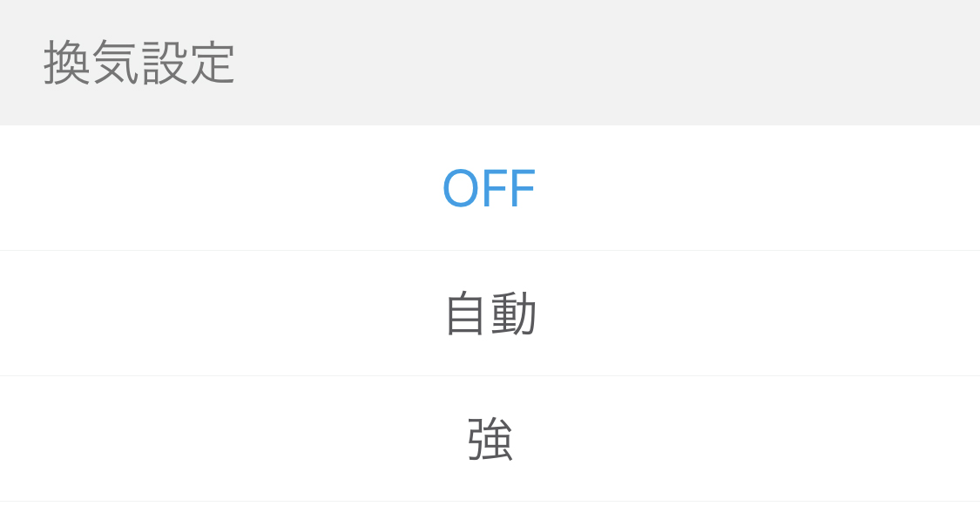The width and height of the screenshot is (980, 506).
Task: Tap the 強 list row
Action: pos(489,439)
